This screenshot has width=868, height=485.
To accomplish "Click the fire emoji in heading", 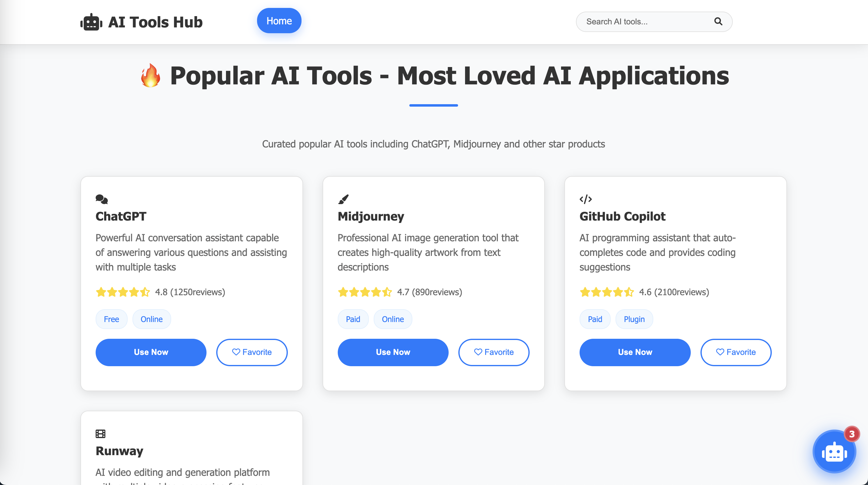I will point(150,76).
